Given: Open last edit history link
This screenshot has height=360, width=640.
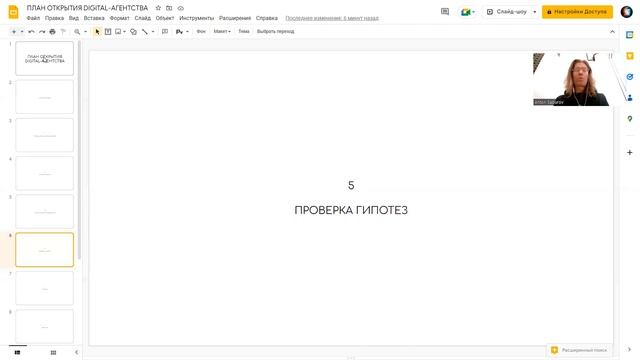Looking at the screenshot, I should click(x=332, y=18).
